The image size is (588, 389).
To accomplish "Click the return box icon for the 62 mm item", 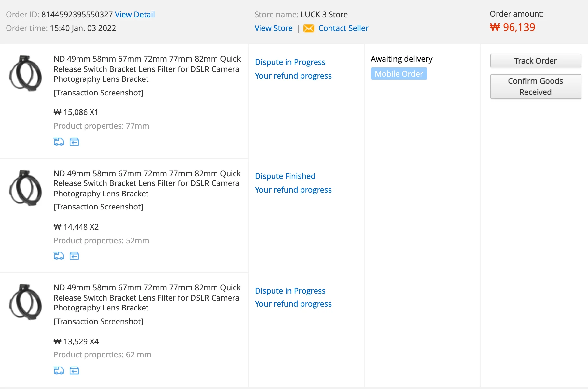I will tap(74, 370).
